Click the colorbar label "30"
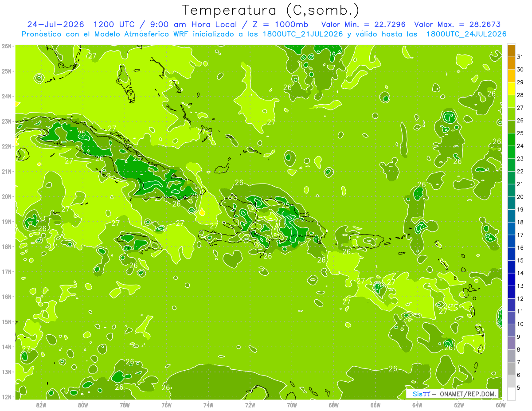Image resolution: width=532 pixels, height=411 pixels. (520, 70)
